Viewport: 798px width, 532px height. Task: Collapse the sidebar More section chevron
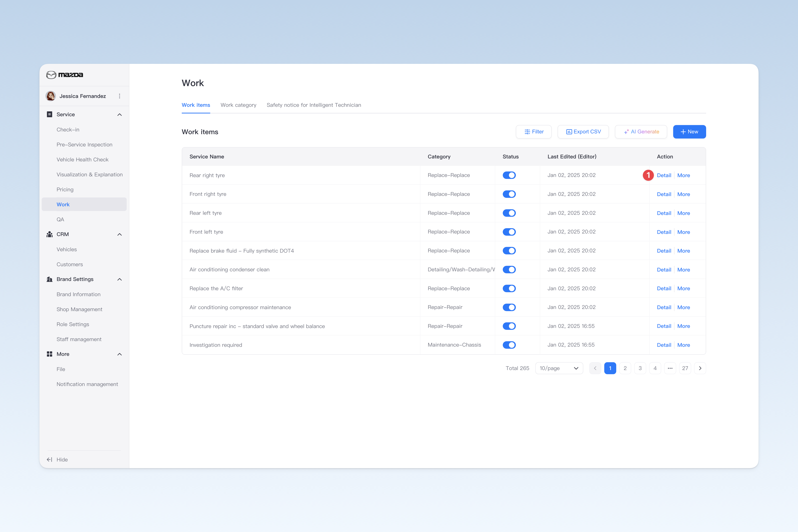[x=119, y=354]
